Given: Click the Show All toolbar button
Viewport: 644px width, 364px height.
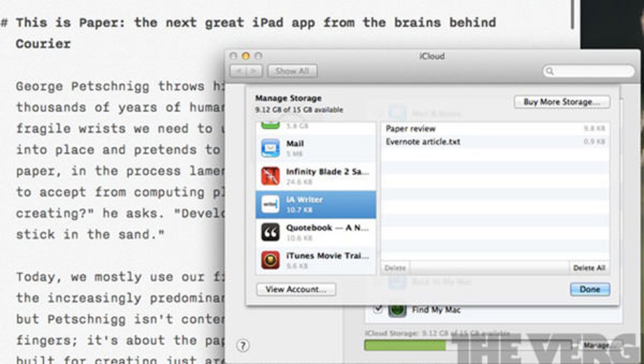Looking at the screenshot, I should click(292, 71).
